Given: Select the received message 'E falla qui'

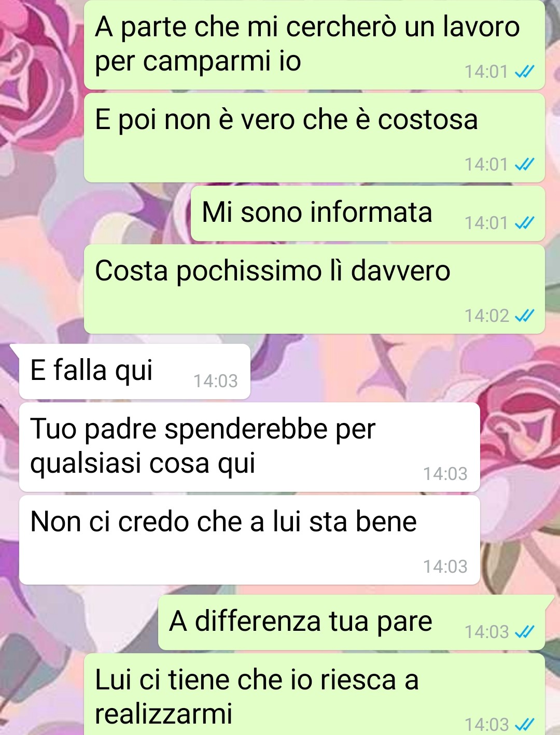Looking at the screenshot, I should [135, 372].
